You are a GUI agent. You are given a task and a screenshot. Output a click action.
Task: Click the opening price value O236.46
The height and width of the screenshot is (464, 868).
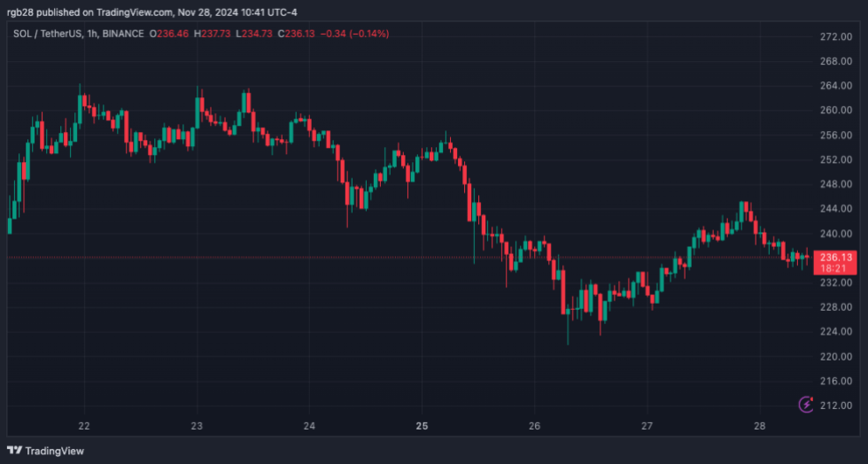coord(169,34)
